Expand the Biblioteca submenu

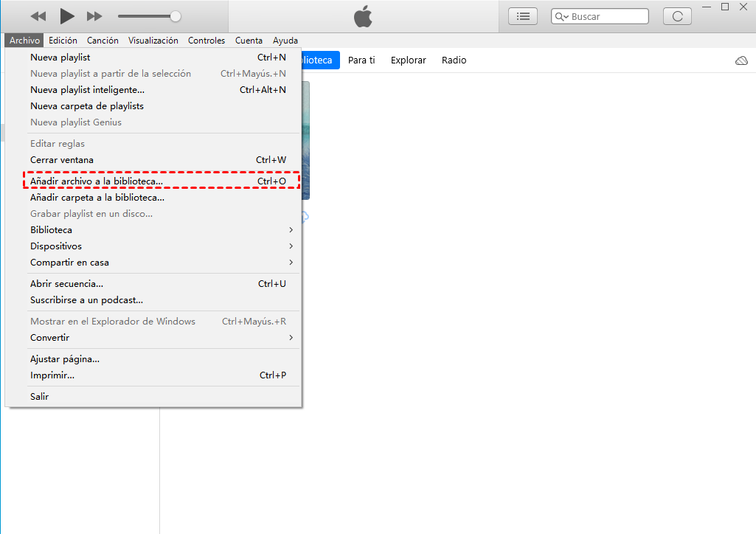(x=159, y=230)
